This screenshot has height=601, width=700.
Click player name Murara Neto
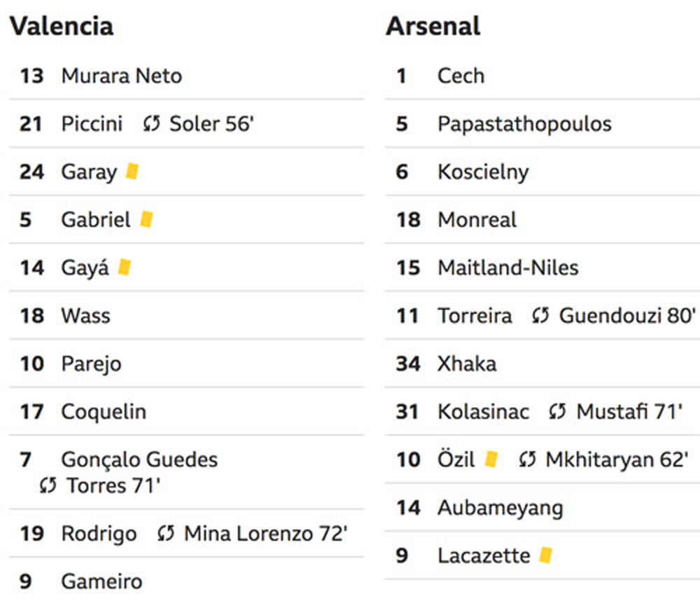click(121, 76)
